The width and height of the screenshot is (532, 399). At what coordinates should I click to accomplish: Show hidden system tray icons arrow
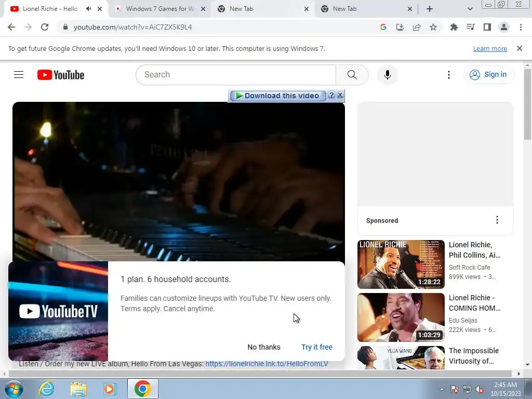(442, 389)
